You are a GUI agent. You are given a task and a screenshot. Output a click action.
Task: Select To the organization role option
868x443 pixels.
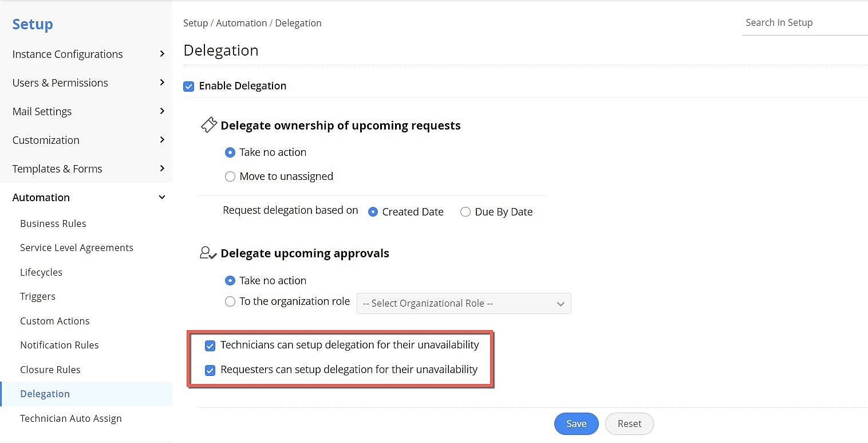[x=230, y=301]
